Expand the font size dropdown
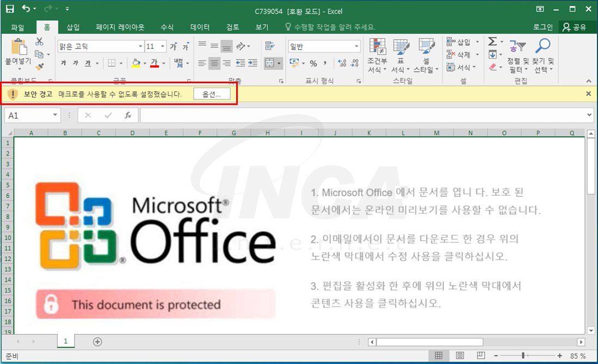The width and height of the screenshot is (598, 364). [x=163, y=46]
